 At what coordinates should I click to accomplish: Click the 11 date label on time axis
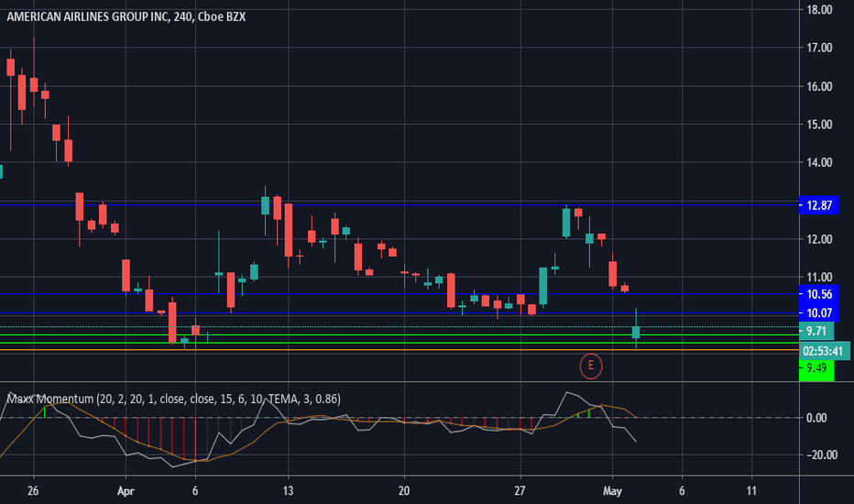pos(751,491)
